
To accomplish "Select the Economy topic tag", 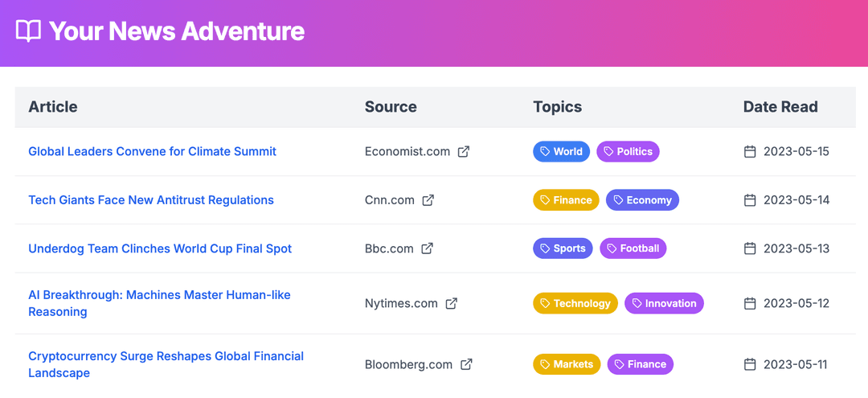I will (x=642, y=200).
